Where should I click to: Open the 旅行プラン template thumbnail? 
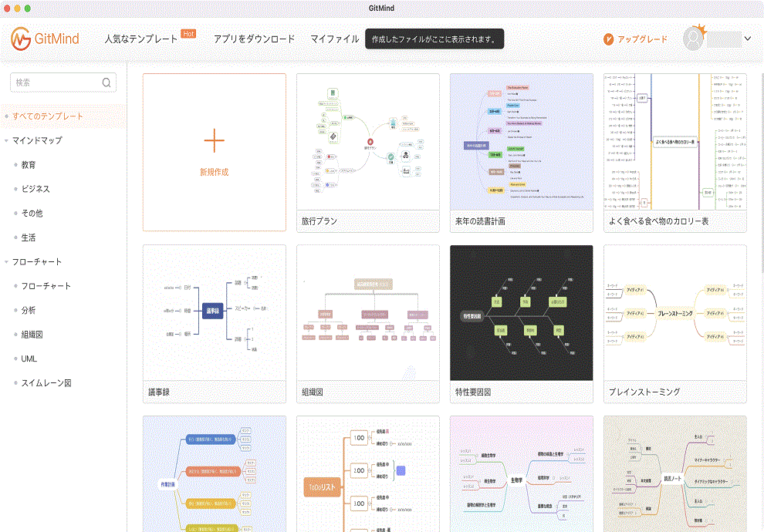tap(368, 142)
